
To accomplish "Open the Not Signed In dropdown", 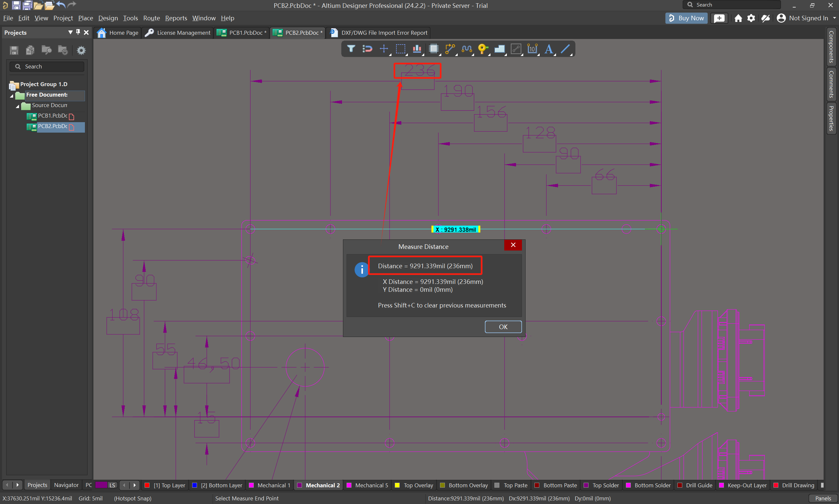I will pyautogui.click(x=834, y=18).
